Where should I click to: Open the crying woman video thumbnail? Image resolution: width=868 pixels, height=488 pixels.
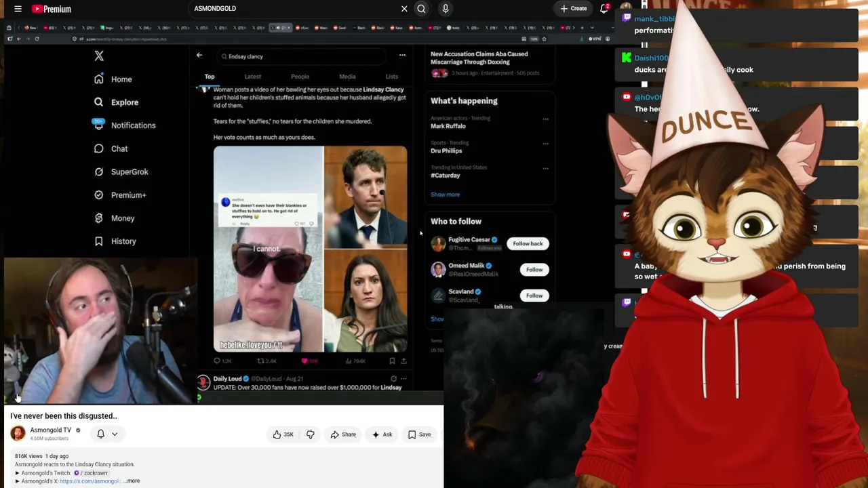point(269,249)
